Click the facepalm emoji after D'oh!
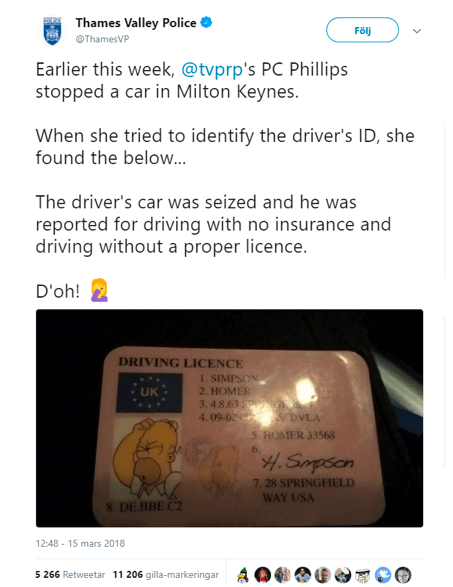The image size is (453, 587). 99,290
